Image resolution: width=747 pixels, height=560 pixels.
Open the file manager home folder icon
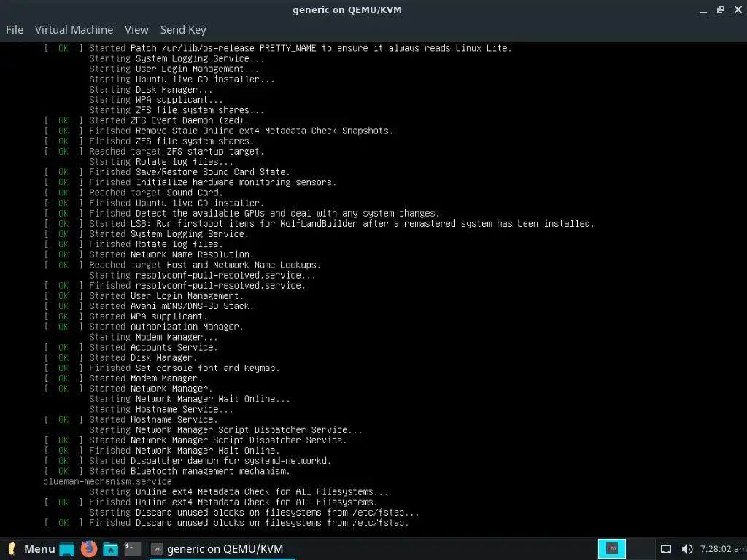(111, 549)
